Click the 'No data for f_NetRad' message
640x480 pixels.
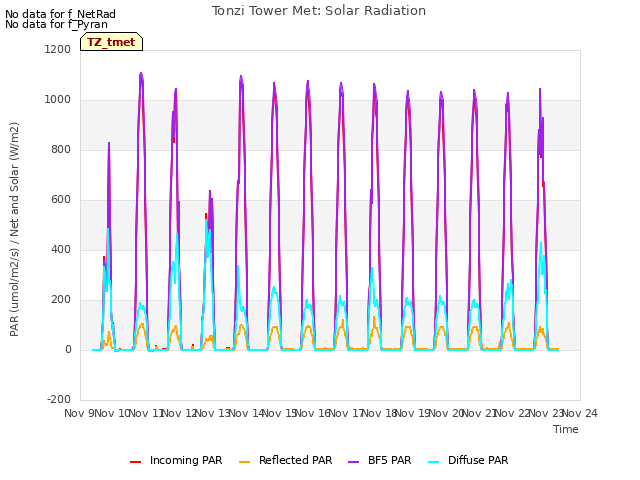[60, 14]
